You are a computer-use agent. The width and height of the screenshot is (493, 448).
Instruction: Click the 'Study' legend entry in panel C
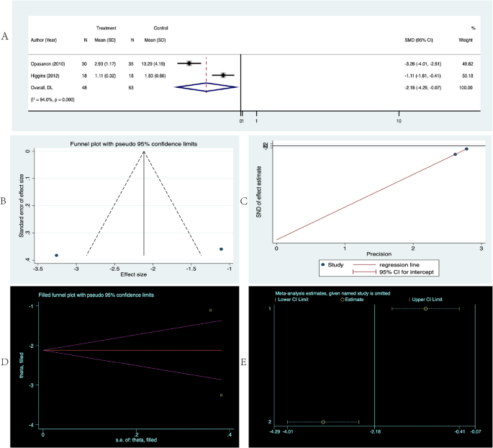point(333,265)
